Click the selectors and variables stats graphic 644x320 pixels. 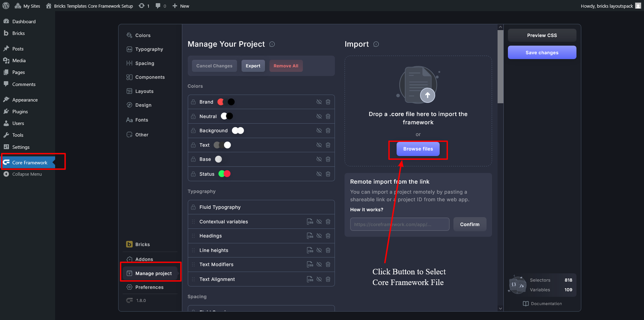tap(517, 285)
